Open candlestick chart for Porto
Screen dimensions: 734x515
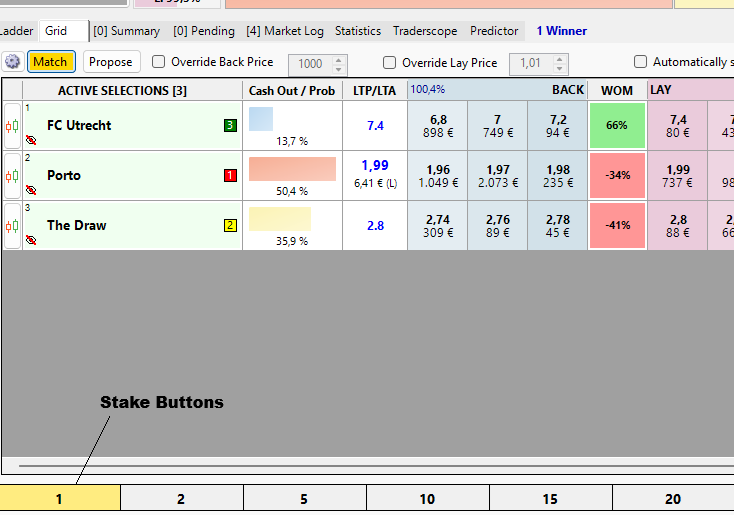coord(12,176)
